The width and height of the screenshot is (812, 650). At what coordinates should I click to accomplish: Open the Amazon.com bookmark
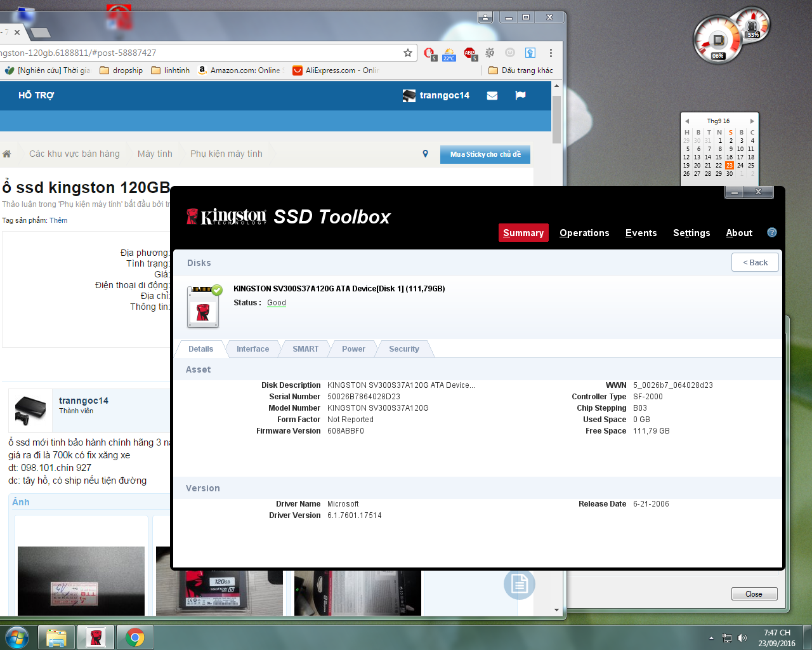point(239,70)
